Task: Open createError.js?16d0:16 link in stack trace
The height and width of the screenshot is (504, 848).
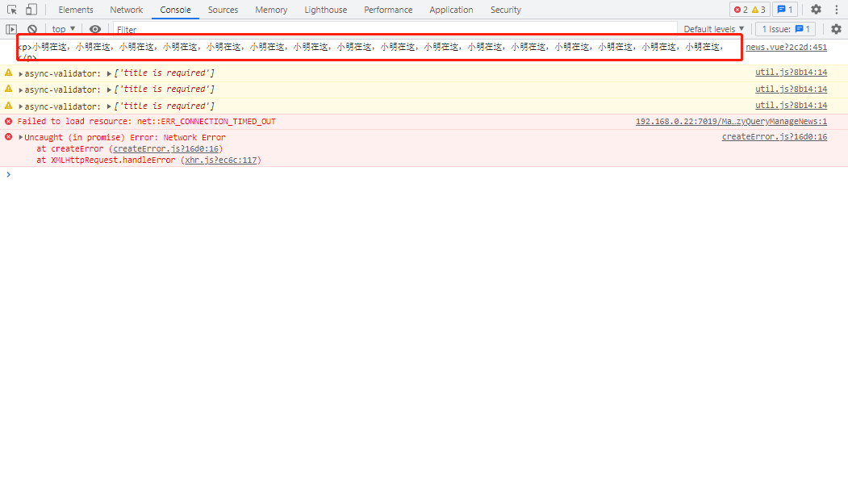Action: click(x=166, y=148)
